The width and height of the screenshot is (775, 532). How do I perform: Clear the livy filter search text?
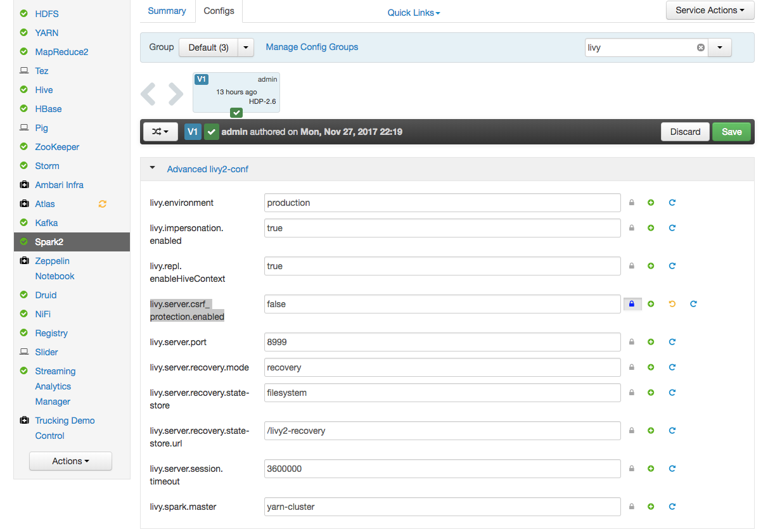click(x=701, y=47)
